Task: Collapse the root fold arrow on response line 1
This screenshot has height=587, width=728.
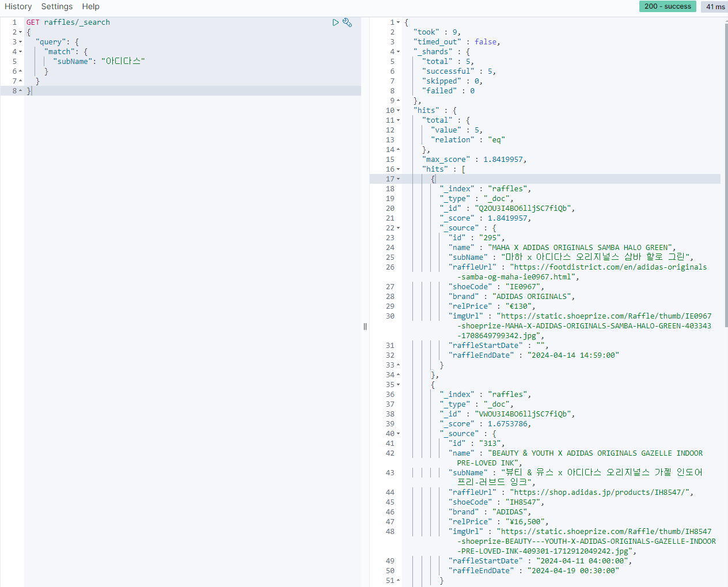Action: pos(398,22)
